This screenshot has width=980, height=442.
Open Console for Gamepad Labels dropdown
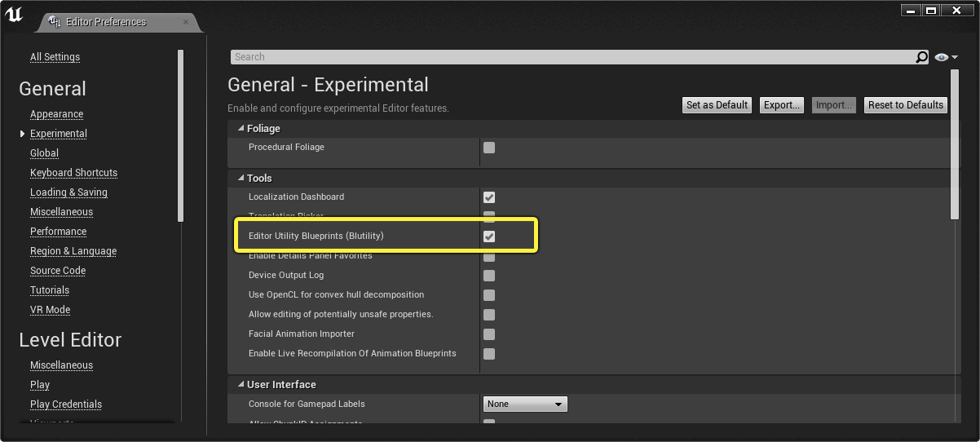coord(525,404)
